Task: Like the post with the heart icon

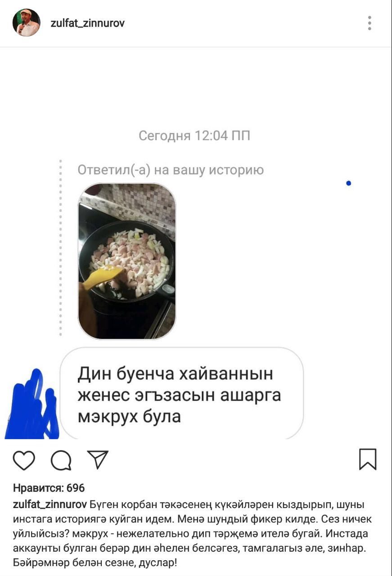Action: coord(24,460)
